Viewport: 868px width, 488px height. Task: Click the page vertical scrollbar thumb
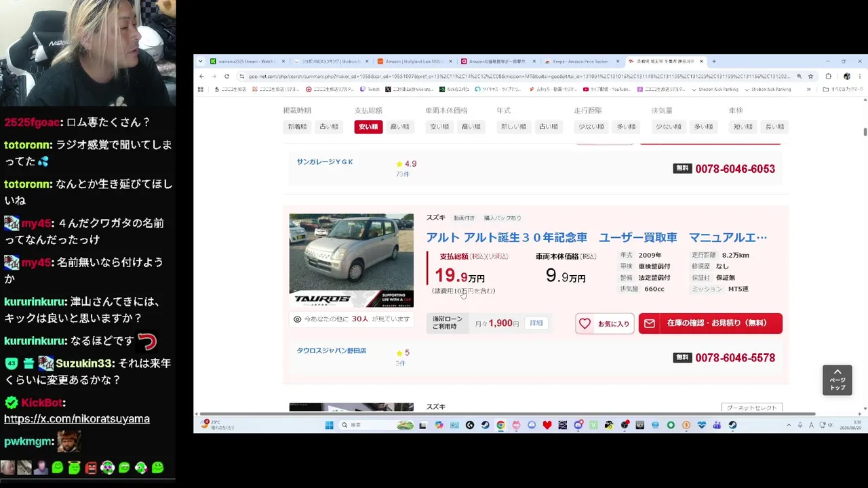[865, 131]
